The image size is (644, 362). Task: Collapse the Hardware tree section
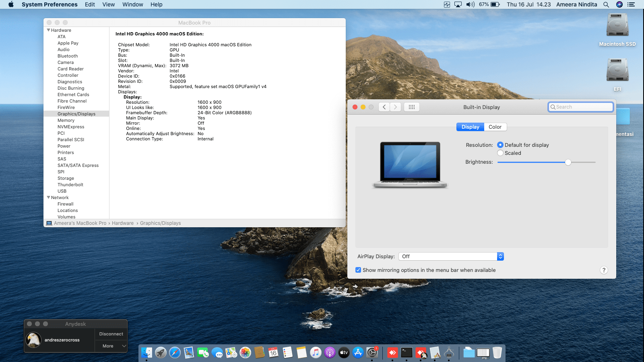click(49, 30)
